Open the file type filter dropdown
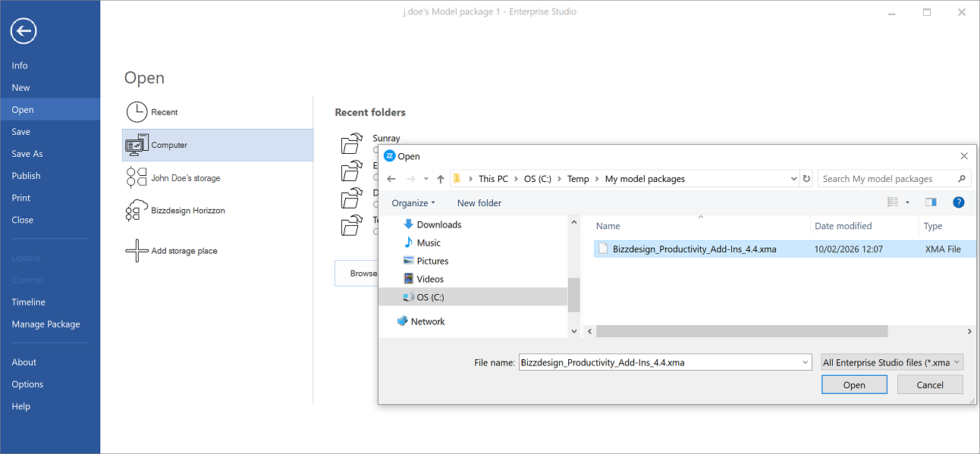This screenshot has height=454, width=980. pos(892,362)
